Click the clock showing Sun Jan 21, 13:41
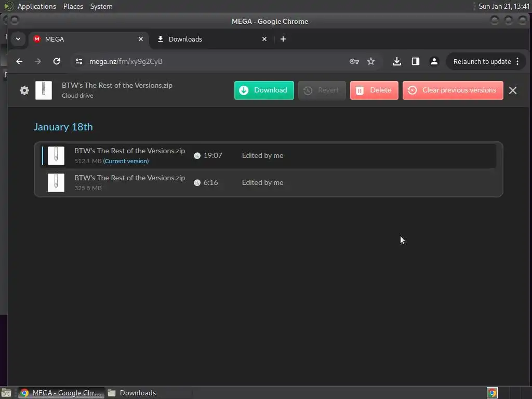The width and height of the screenshot is (532, 399). click(x=504, y=6)
